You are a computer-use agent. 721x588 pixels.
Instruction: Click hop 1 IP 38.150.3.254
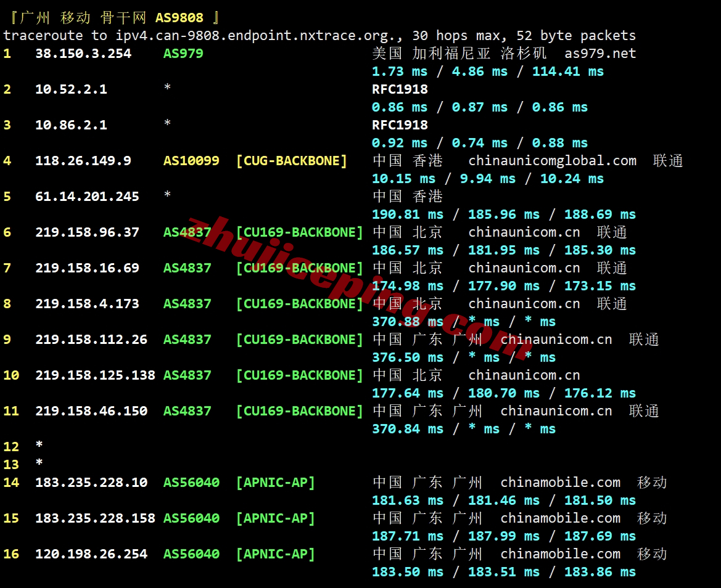[x=83, y=54]
